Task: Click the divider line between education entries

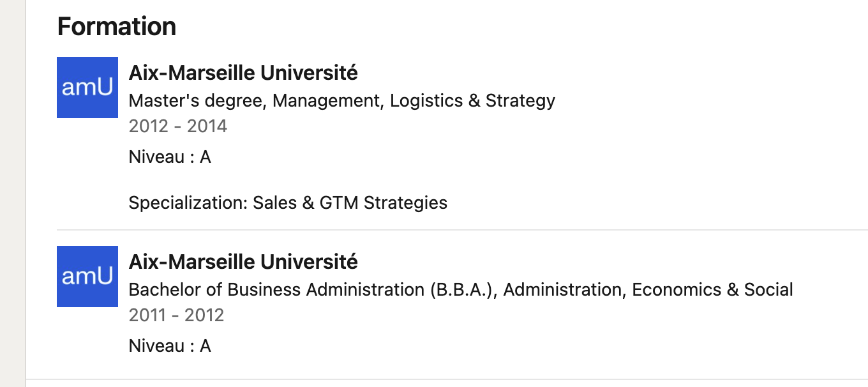Action: [x=462, y=230]
